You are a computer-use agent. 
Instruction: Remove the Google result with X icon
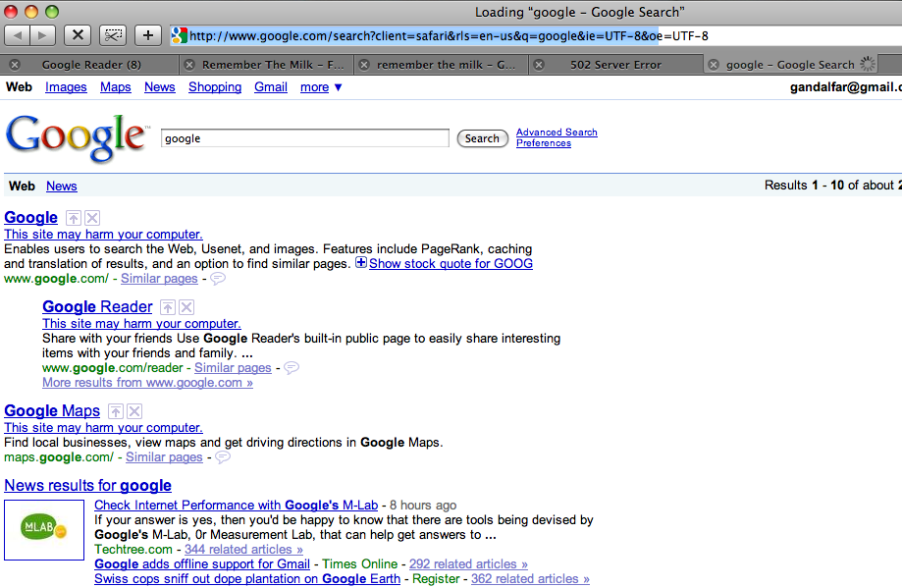pos(92,218)
